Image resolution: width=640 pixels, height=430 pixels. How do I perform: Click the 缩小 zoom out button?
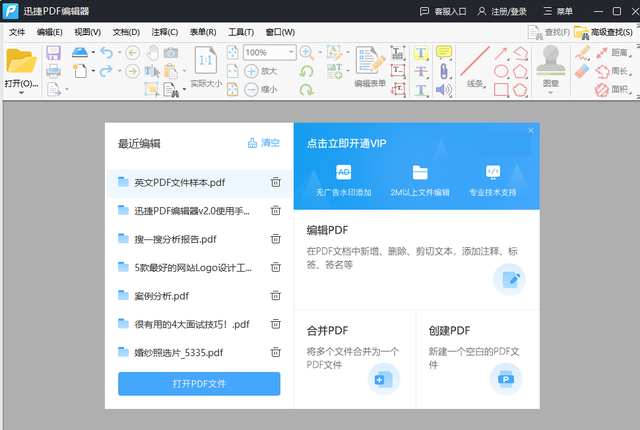pos(261,89)
